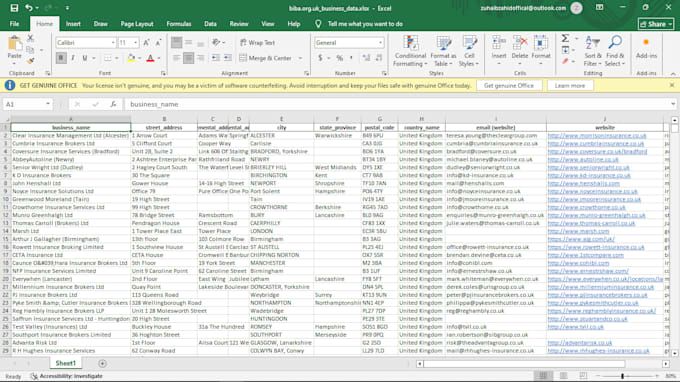This screenshot has width=680, height=382.
Task: Switch to the Data tab
Action: click(210, 24)
